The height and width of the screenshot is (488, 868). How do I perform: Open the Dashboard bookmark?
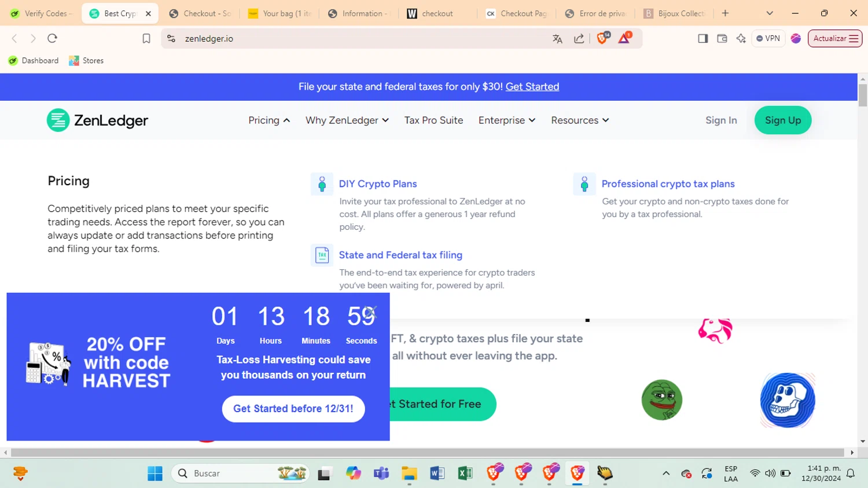pos(34,61)
